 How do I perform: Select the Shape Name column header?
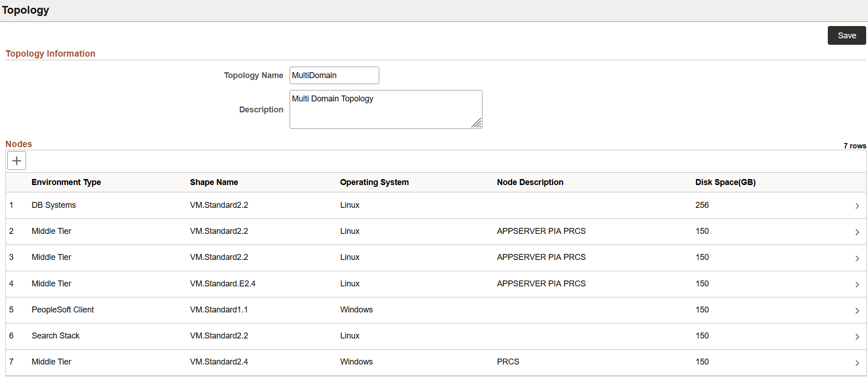[214, 182]
